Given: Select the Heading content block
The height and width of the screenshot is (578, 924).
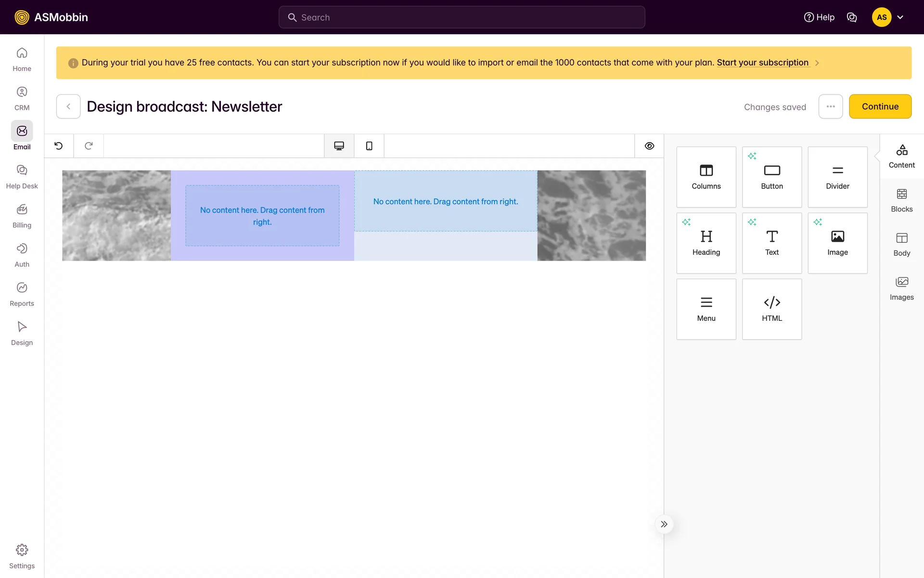Looking at the screenshot, I should (706, 243).
